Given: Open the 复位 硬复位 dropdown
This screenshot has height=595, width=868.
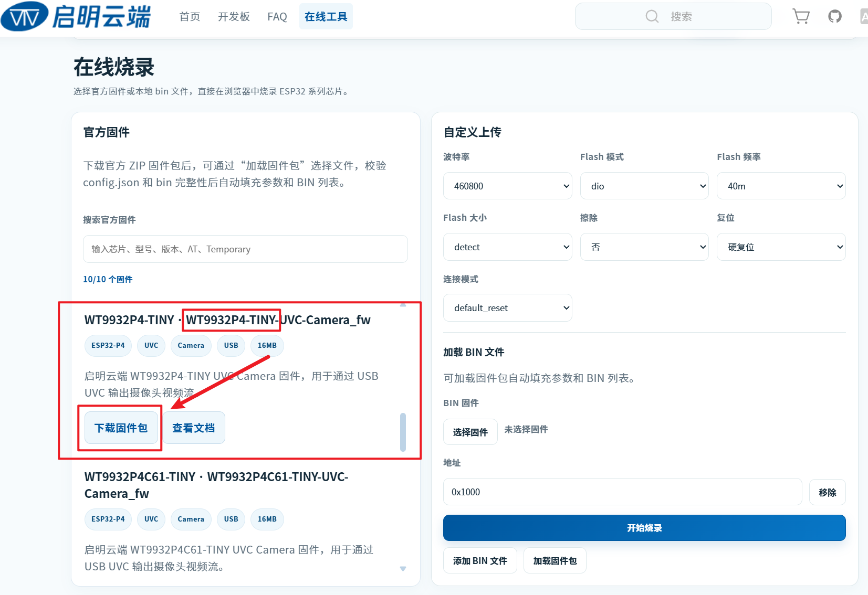Looking at the screenshot, I should click(781, 247).
